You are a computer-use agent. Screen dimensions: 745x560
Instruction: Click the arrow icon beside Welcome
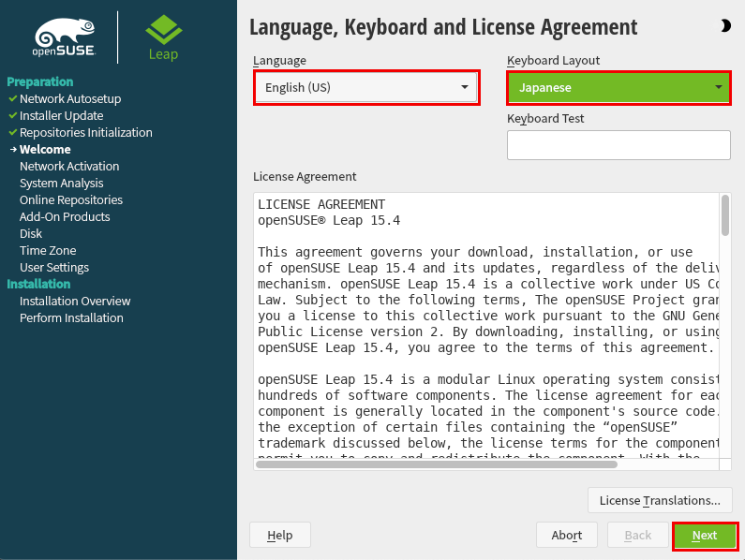point(13,149)
